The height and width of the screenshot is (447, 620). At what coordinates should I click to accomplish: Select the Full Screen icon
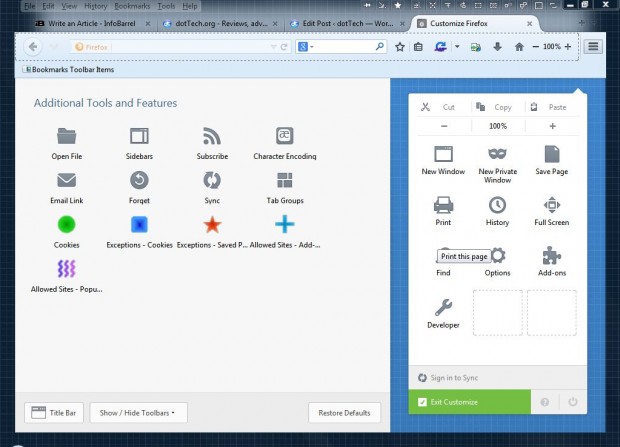coord(551,205)
